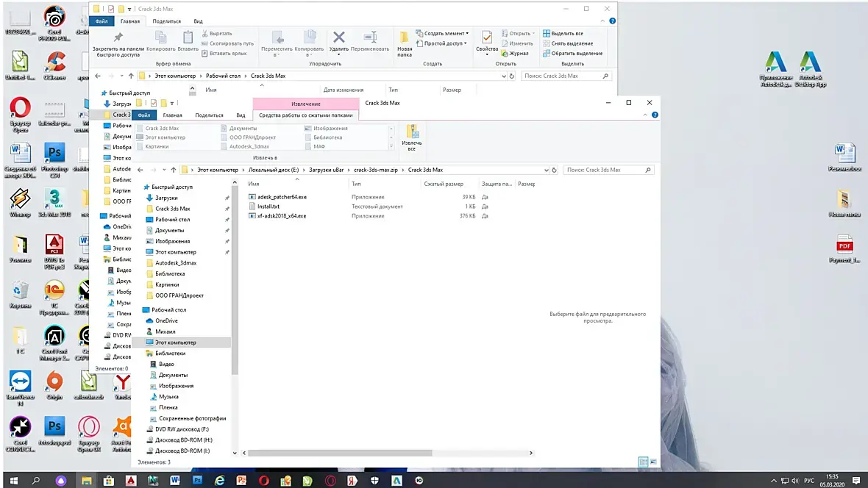Expand address history dropdown in the back window
The image size is (868, 488).
click(x=504, y=76)
